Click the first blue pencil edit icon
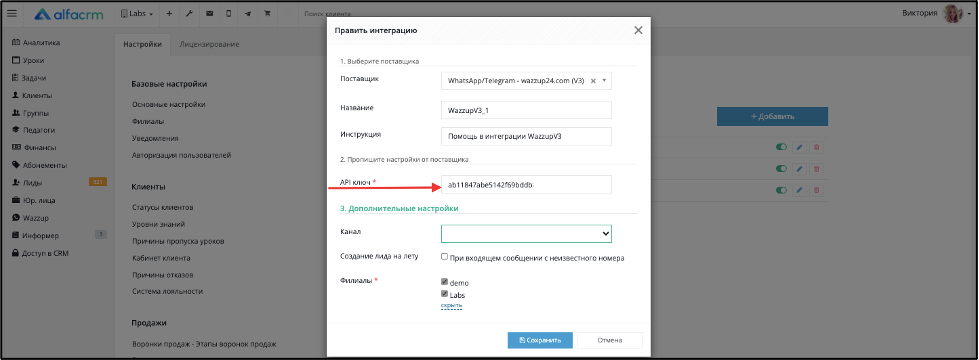The height and width of the screenshot is (360, 979). tap(799, 147)
